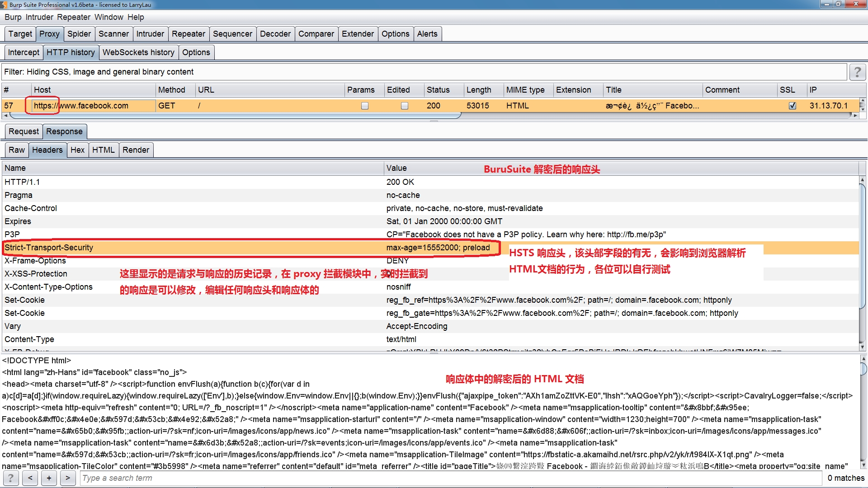Image resolution: width=868 pixels, height=488 pixels.
Task: Go to previous search match arrow
Action: pos(30,478)
